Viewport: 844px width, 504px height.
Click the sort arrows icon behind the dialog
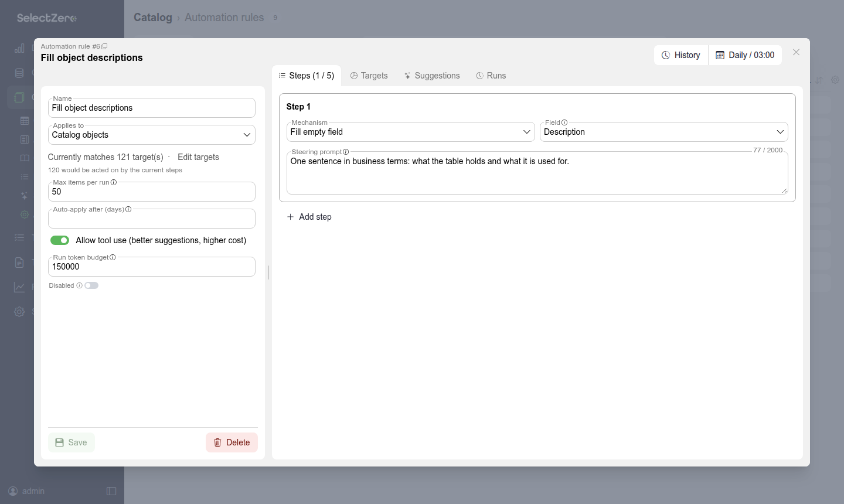[x=819, y=80]
